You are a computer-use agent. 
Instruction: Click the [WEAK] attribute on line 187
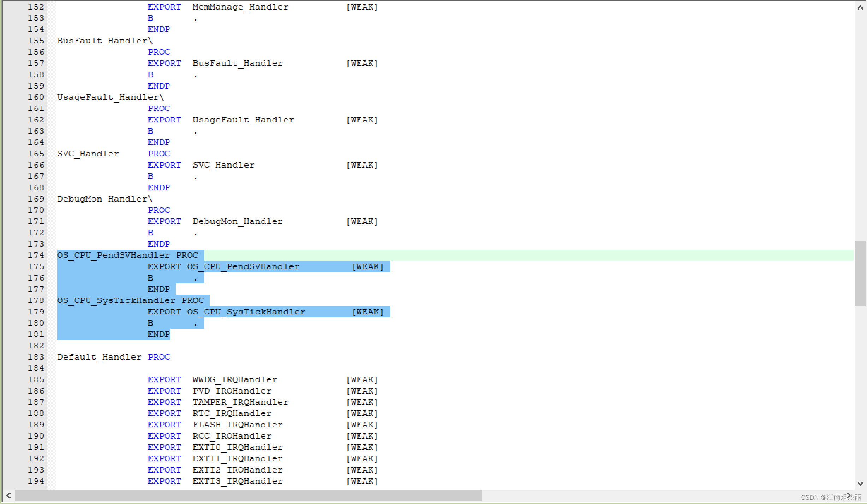(x=362, y=402)
